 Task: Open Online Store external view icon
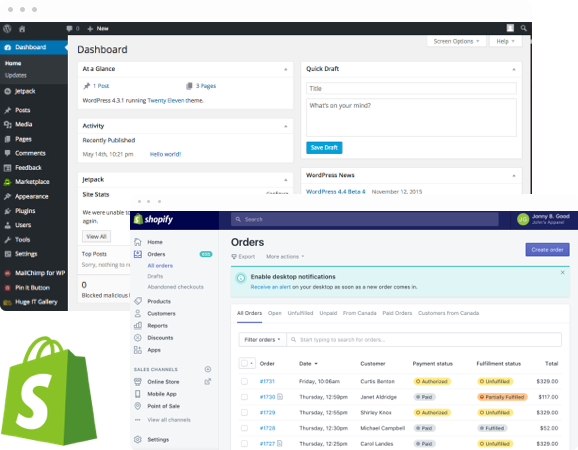click(208, 382)
